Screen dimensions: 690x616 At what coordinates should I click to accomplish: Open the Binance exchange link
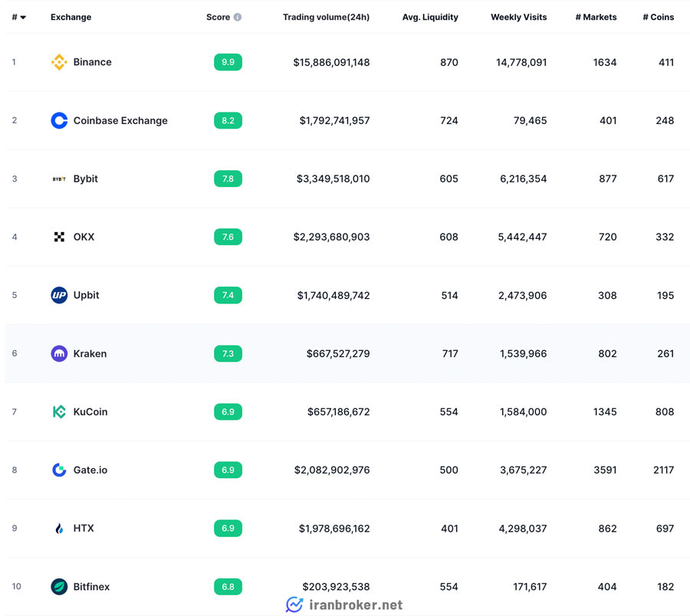pyautogui.click(x=93, y=62)
